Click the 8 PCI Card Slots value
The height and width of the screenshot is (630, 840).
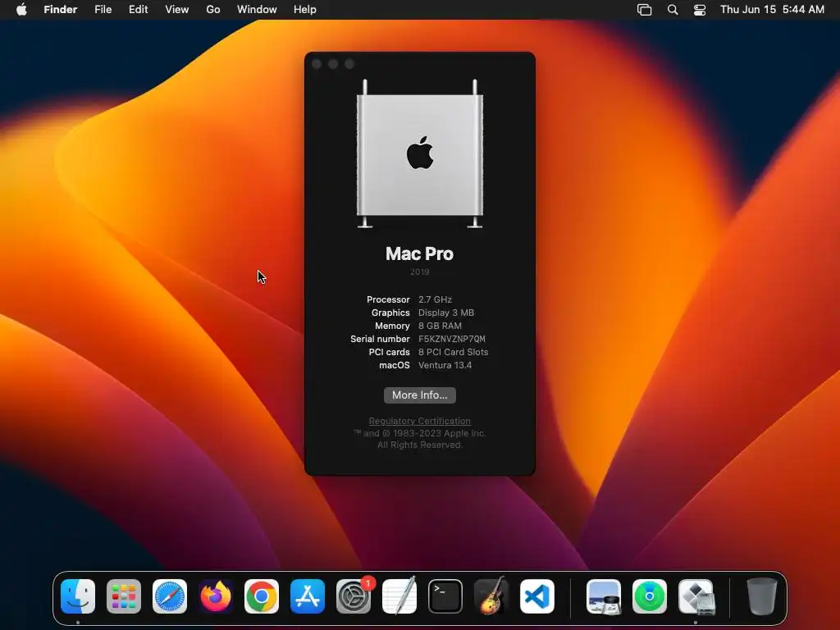pos(453,352)
